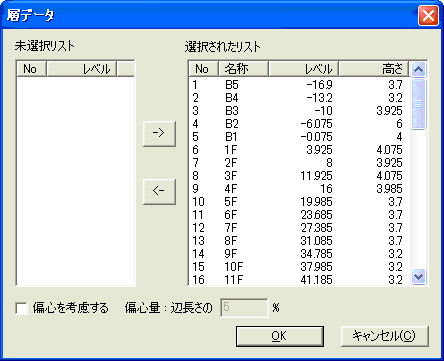Select the B1 row
The width and height of the screenshot is (444, 361).
(299, 137)
